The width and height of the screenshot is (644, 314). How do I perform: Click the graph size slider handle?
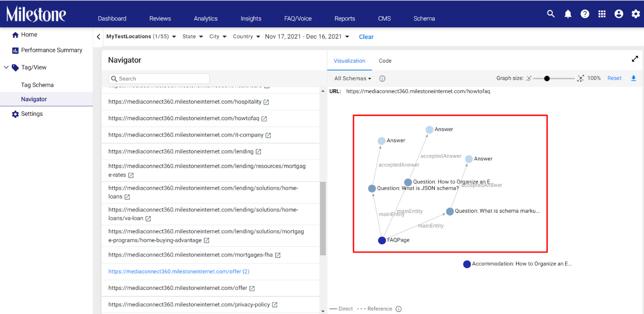click(x=547, y=78)
